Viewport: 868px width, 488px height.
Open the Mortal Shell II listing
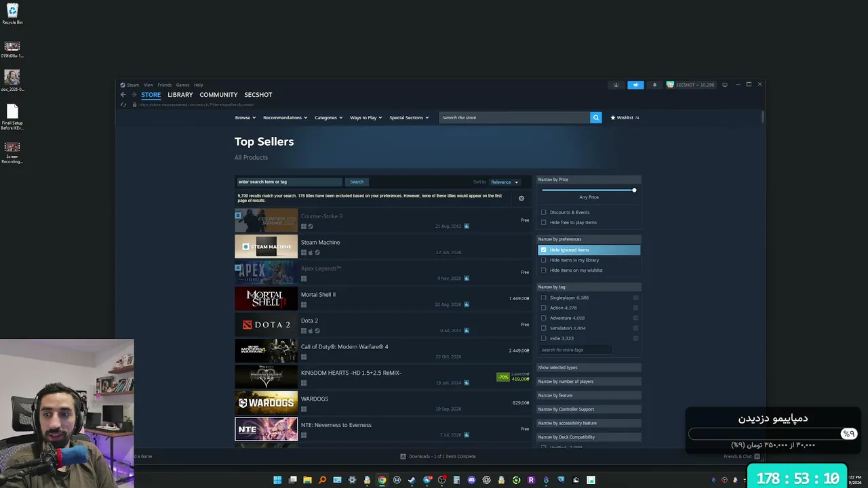point(383,299)
